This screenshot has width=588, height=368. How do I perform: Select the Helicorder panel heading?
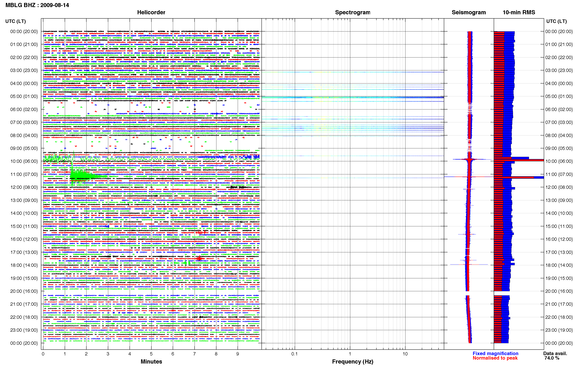tap(151, 12)
